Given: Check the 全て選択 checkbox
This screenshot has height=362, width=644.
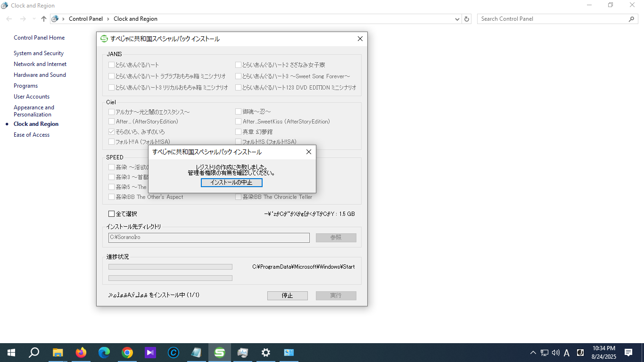Looking at the screenshot, I should click(x=111, y=214).
